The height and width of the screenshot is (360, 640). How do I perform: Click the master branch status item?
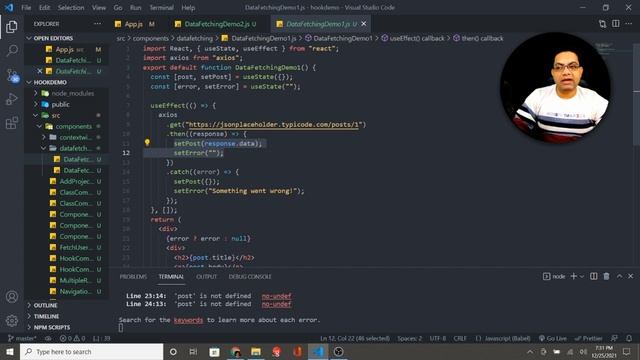pyautogui.click(x=22, y=338)
